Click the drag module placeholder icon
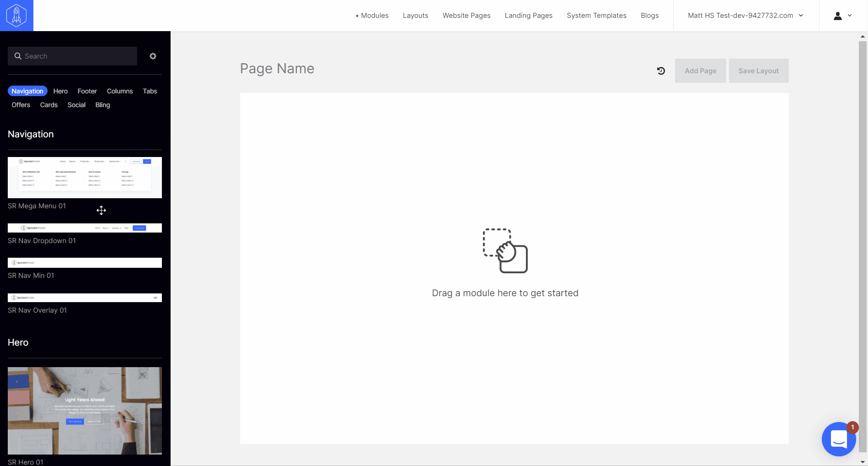 [x=505, y=251]
